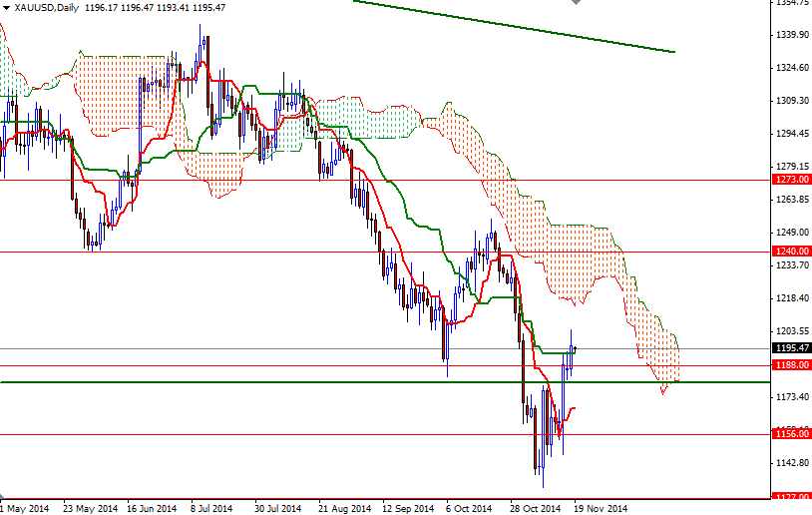
Task: Click price scale label 1309.30
Action: [x=792, y=101]
